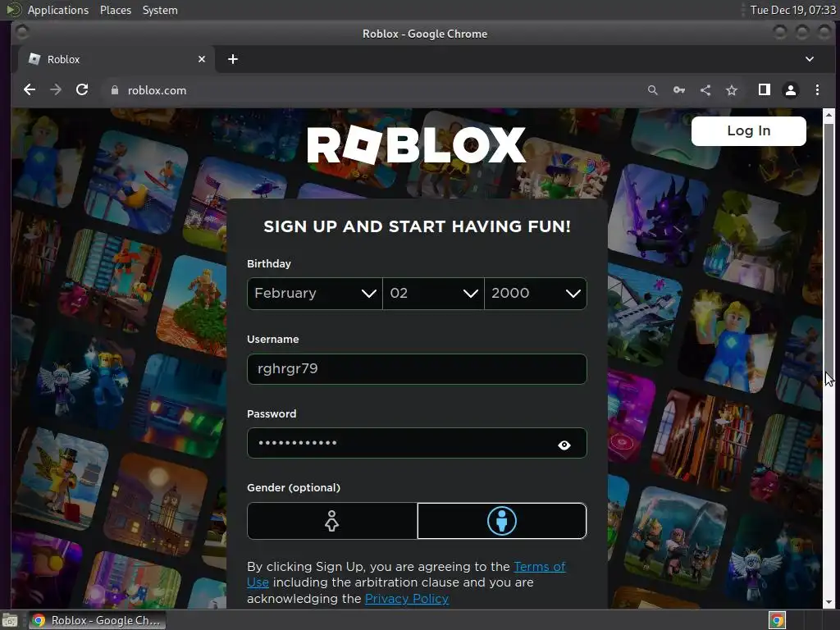Open the Applications menu
The width and height of the screenshot is (840, 630).
(x=58, y=10)
